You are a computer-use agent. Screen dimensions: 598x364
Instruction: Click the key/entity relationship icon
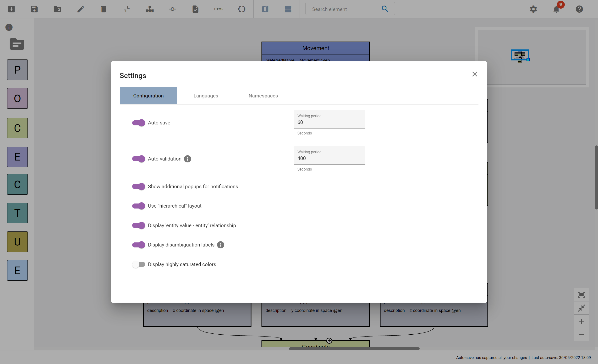point(173,9)
